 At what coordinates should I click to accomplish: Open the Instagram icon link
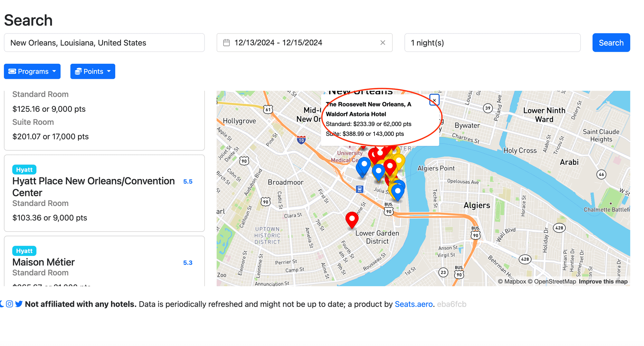point(10,304)
